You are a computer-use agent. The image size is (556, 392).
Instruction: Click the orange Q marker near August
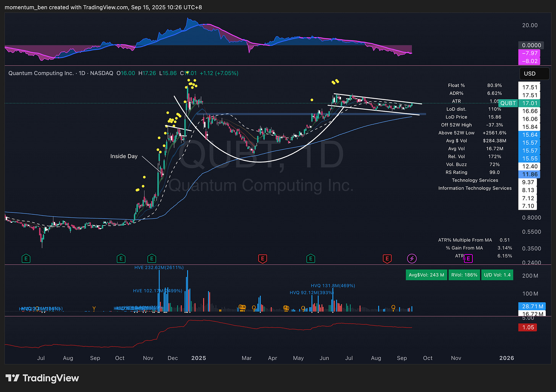(393, 308)
